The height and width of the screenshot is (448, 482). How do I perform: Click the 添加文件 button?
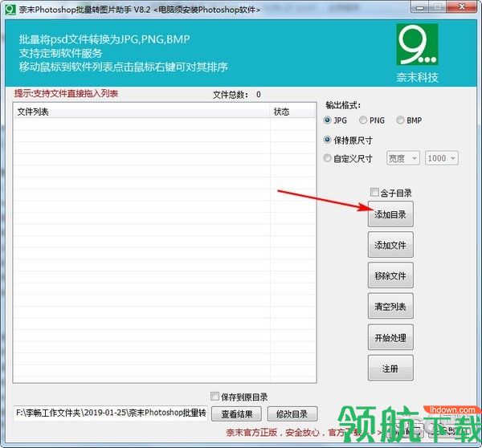(390, 245)
